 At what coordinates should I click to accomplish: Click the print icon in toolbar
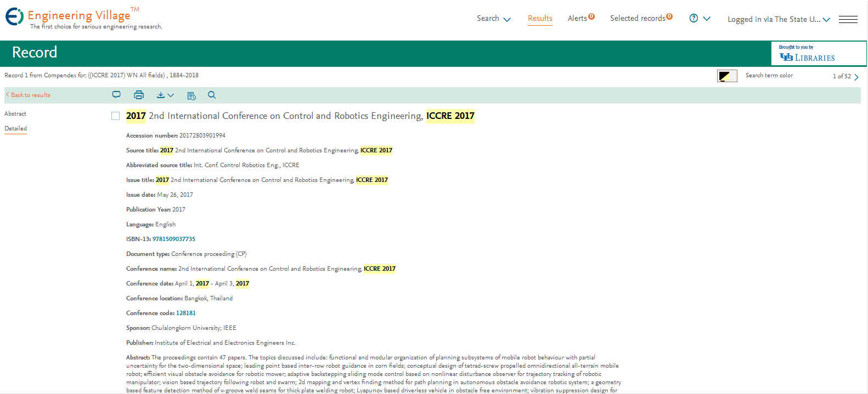(139, 95)
